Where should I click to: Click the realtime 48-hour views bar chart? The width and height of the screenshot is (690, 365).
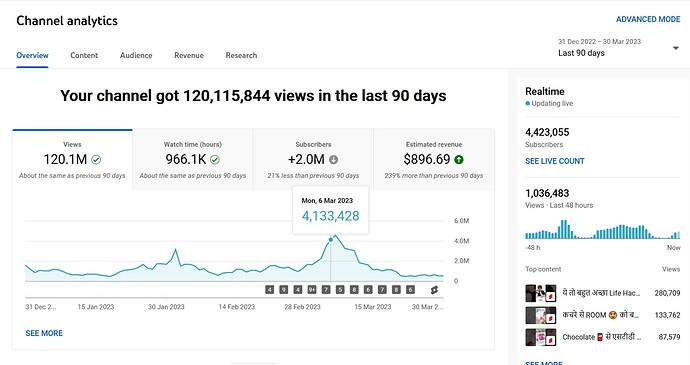coord(602,229)
